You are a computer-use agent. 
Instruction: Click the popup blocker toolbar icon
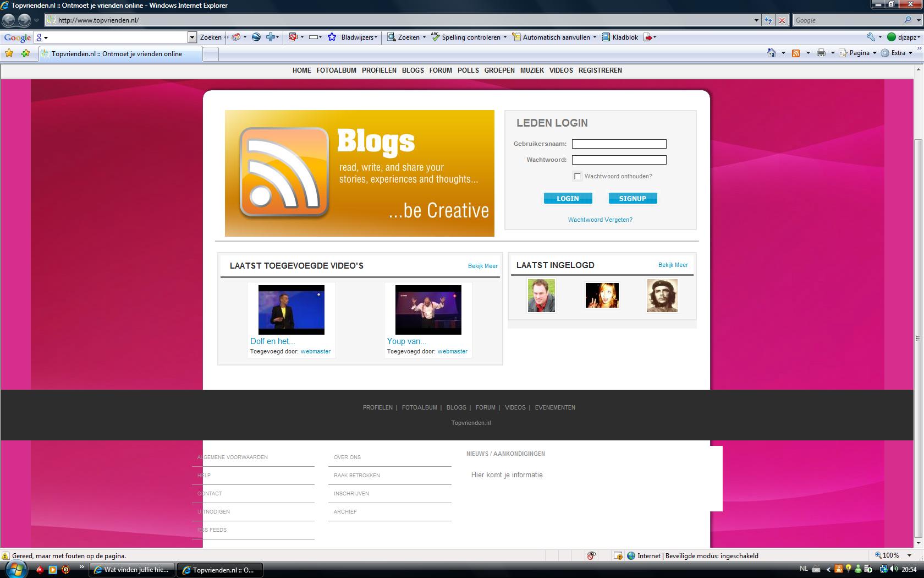pos(293,37)
